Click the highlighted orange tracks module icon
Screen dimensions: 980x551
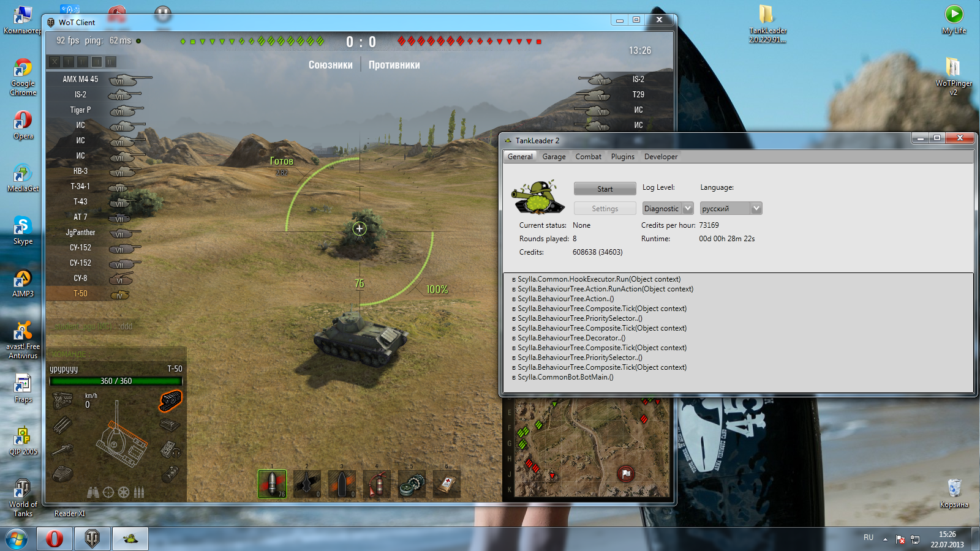pos(170,401)
